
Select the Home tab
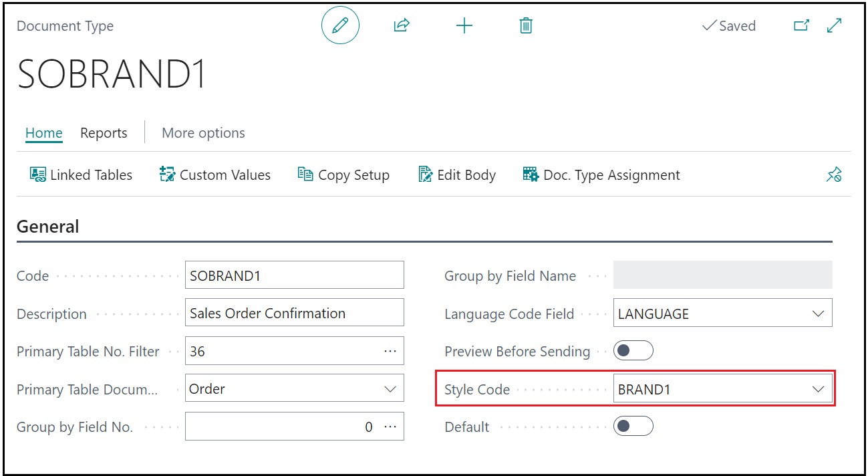coord(44,133)
